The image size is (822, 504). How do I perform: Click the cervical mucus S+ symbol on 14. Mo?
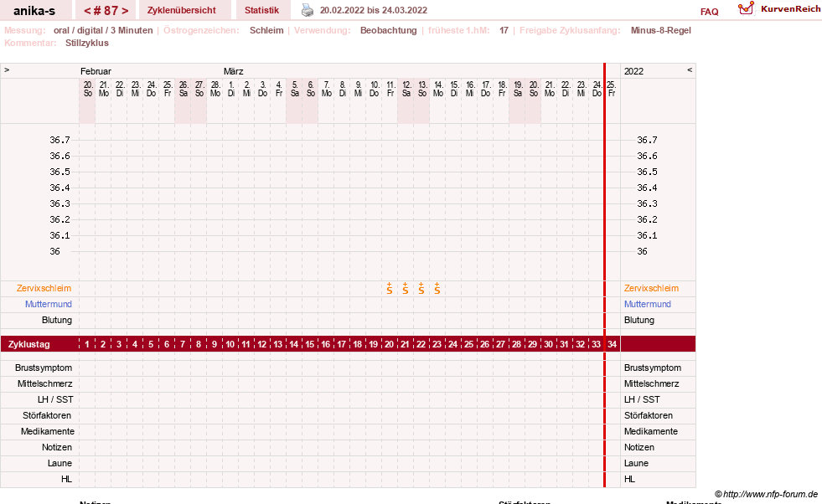[437, 288]
